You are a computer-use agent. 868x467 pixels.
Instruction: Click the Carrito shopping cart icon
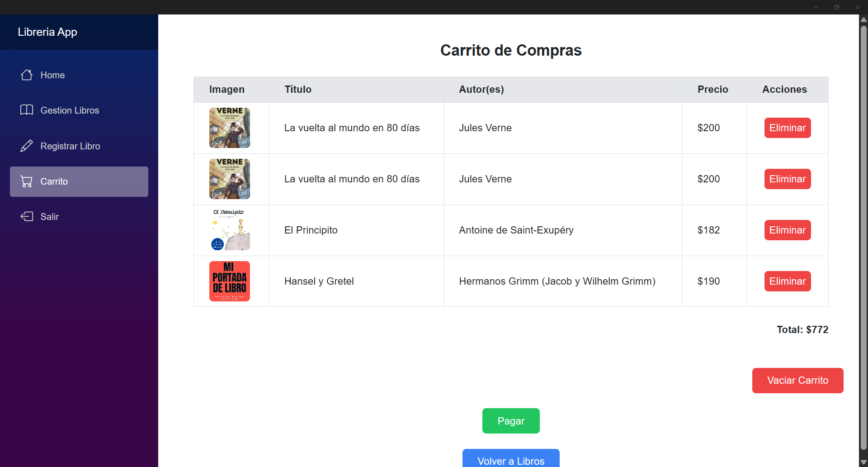(27, 181)
